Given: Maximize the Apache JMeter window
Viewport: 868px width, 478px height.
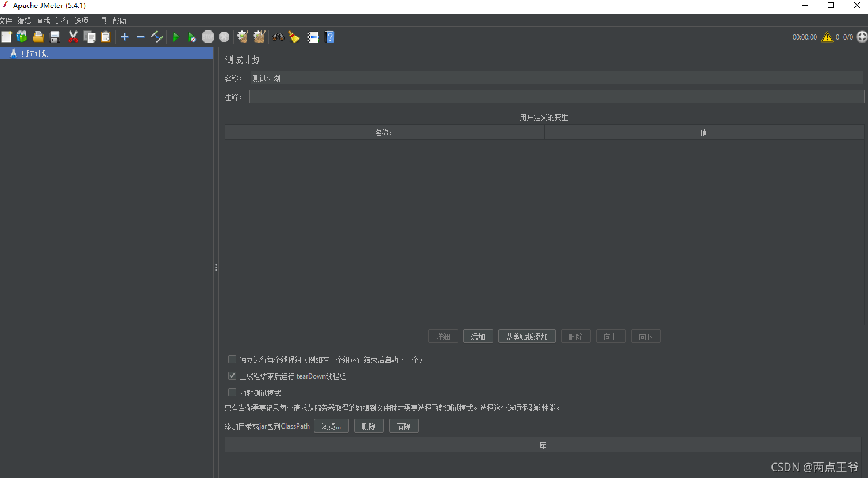Looking at the screenshot, I should click(x=831, y=6).
